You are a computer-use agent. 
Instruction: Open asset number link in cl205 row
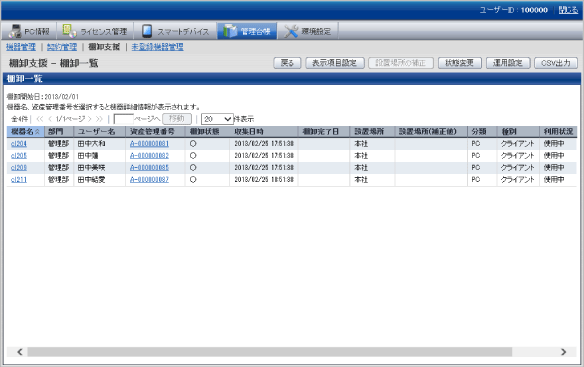point(149,156)
